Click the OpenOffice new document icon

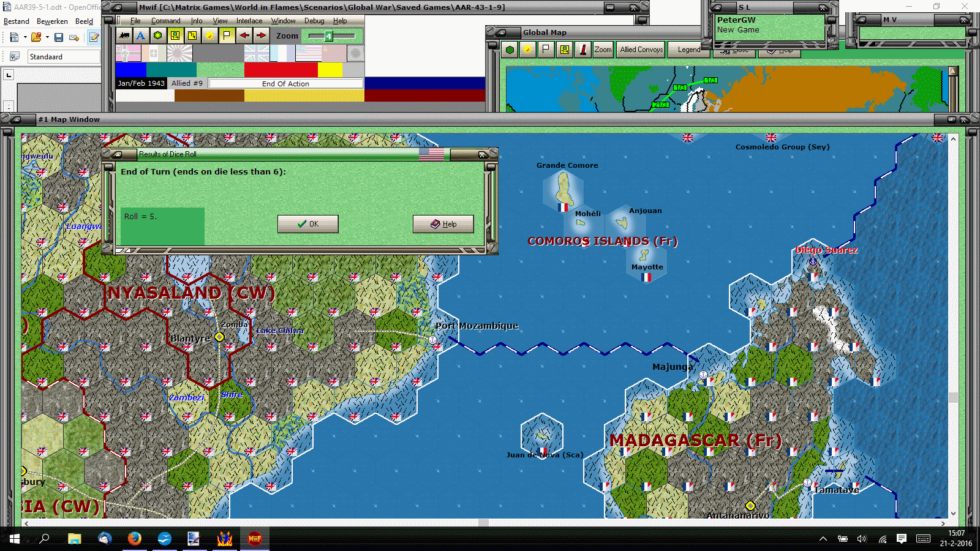click(x=13, y=37)
